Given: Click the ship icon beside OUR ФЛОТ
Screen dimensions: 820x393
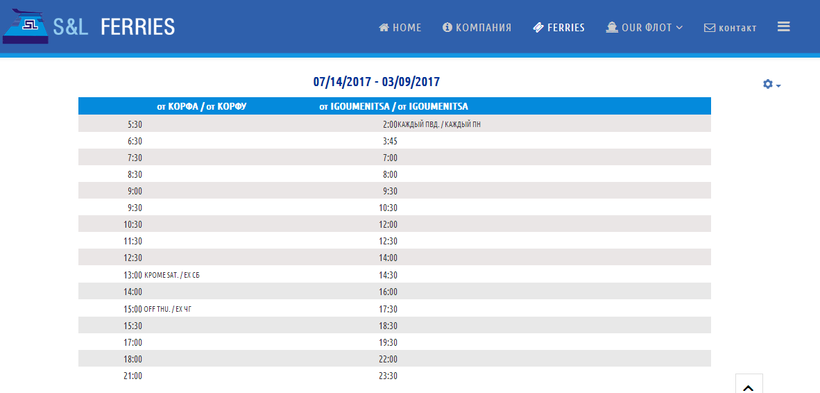Looking at the screenshot, I should 611,27.
